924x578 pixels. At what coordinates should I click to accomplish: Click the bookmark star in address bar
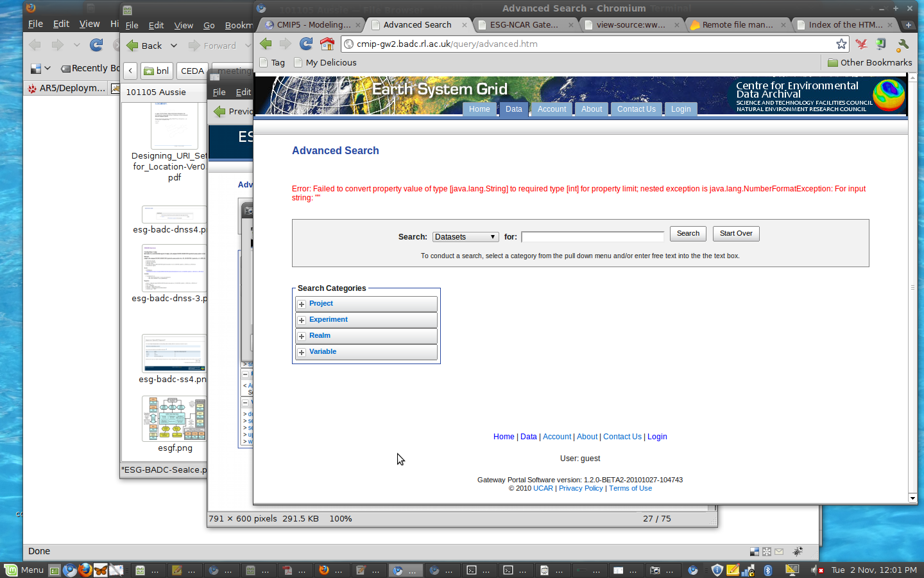[841, 44]
